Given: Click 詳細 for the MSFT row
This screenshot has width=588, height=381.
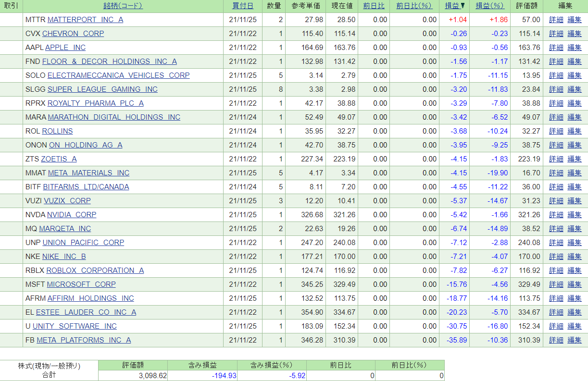Looking at the screenshot, I should (x=556, y=284).
